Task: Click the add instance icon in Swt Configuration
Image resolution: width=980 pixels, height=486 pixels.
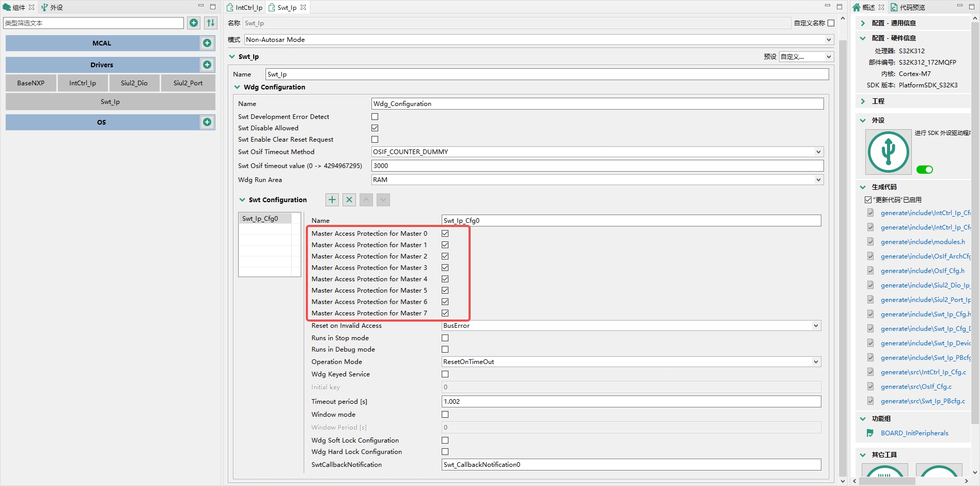Action: tap(332, 200)
